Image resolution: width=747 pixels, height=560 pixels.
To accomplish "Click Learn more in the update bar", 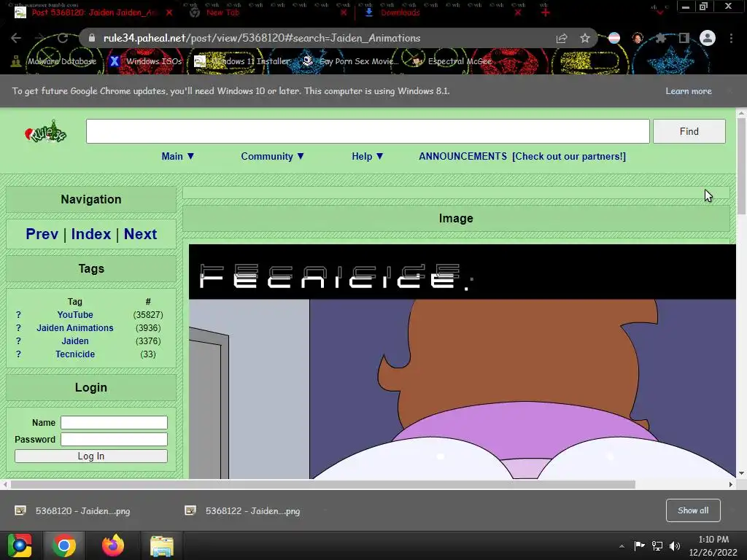I will tap(689, 91).
